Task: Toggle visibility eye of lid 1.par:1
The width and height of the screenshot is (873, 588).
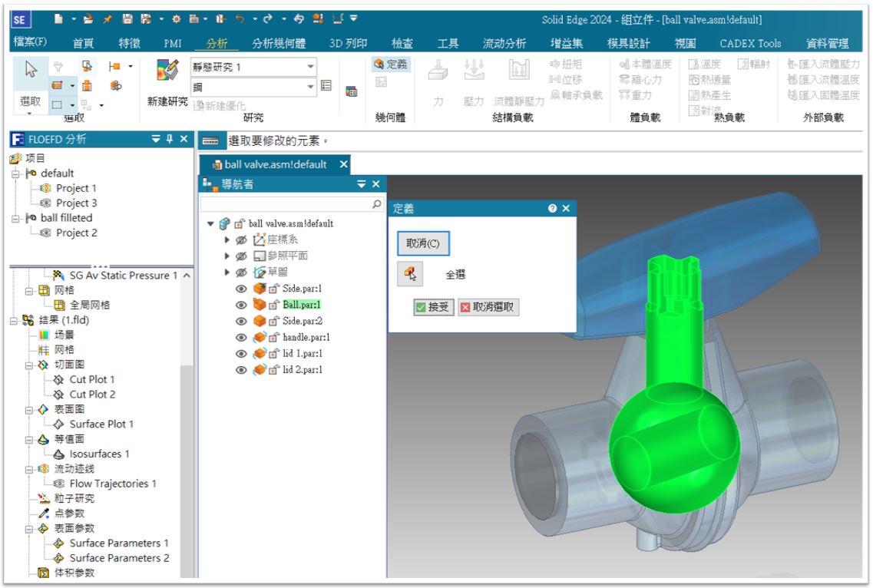Action: click(x=241, y=353)
